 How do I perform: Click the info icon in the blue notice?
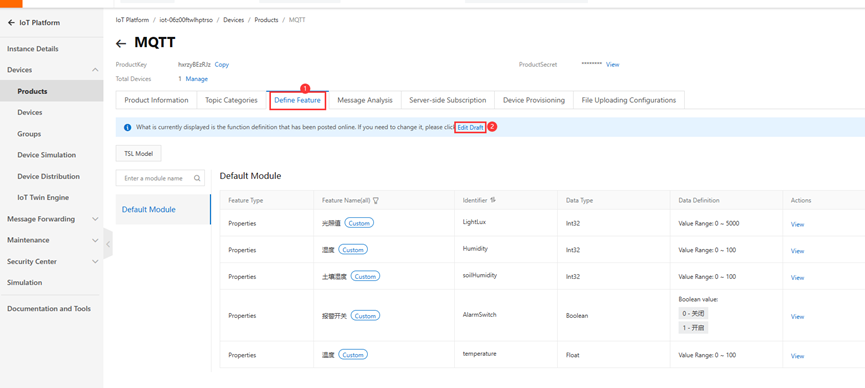click(127, 127)
